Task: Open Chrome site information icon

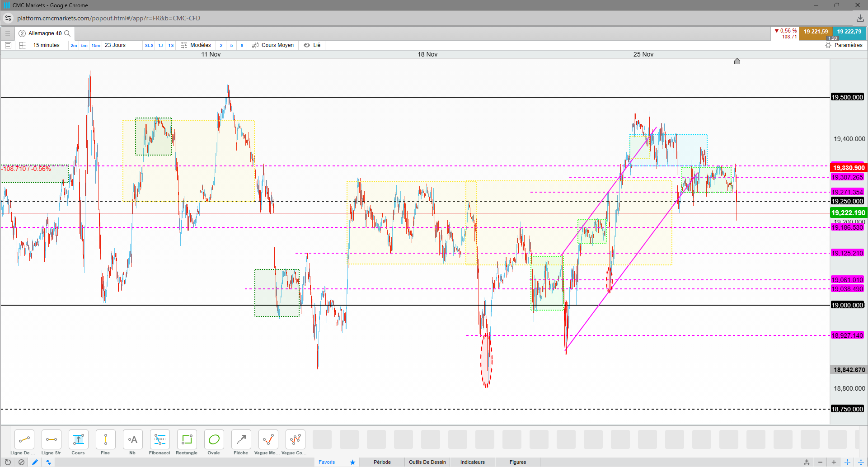Action: pyautogui.click(x=8, y=18)
